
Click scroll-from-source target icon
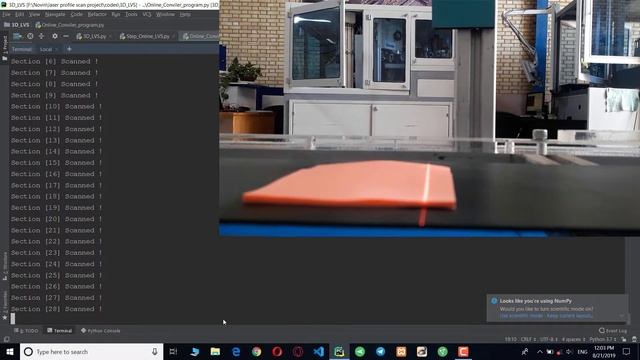30,36
